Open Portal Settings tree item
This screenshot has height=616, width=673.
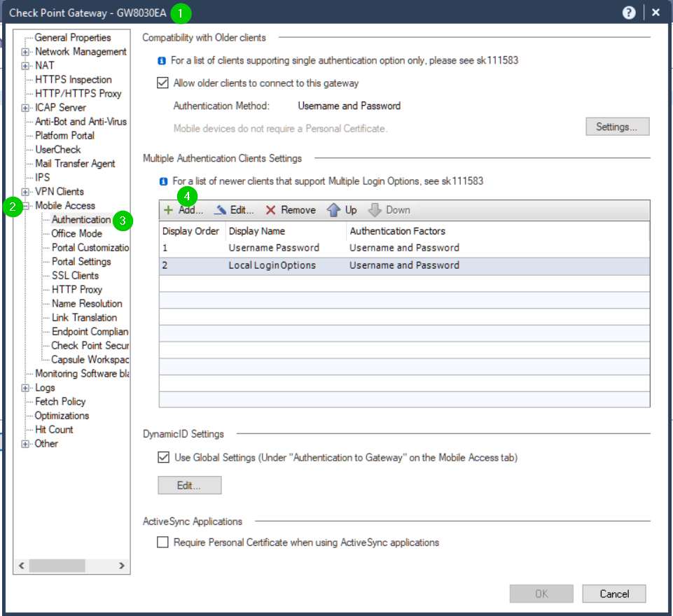coord(81,262)
